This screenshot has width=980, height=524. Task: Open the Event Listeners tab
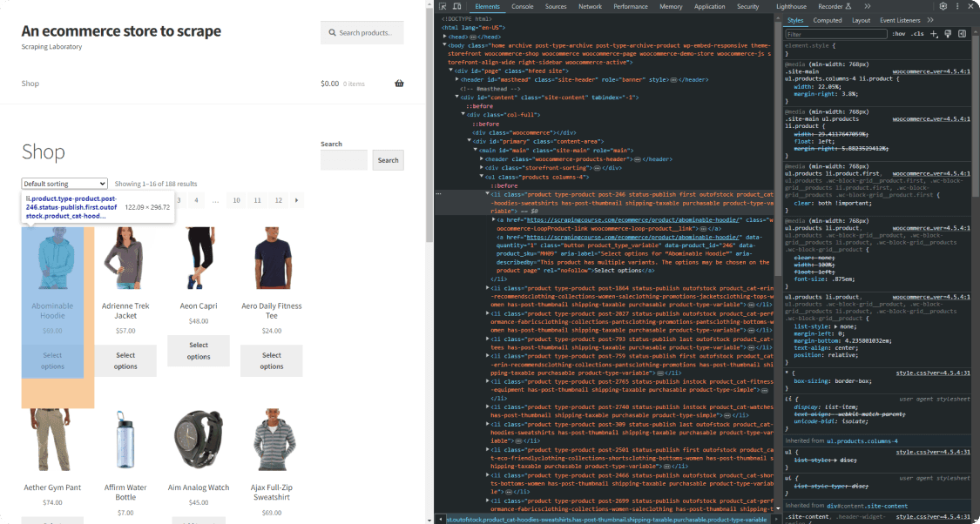900,21
